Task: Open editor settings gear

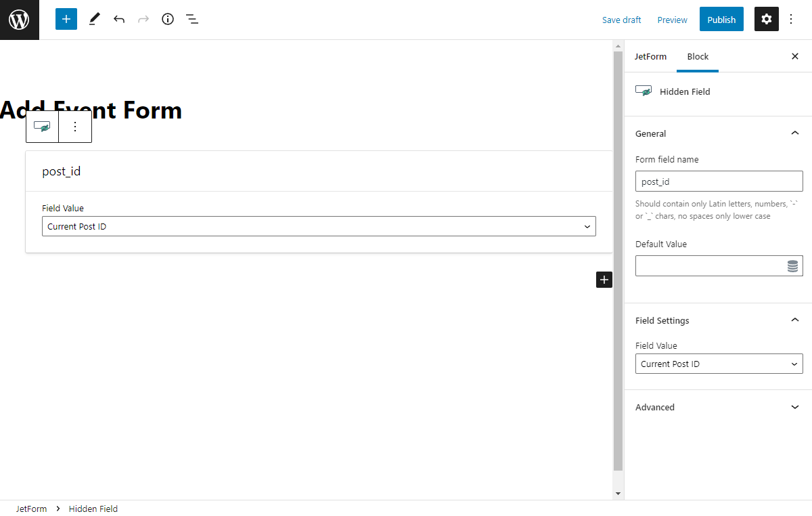Action: [x=766, y=19]
